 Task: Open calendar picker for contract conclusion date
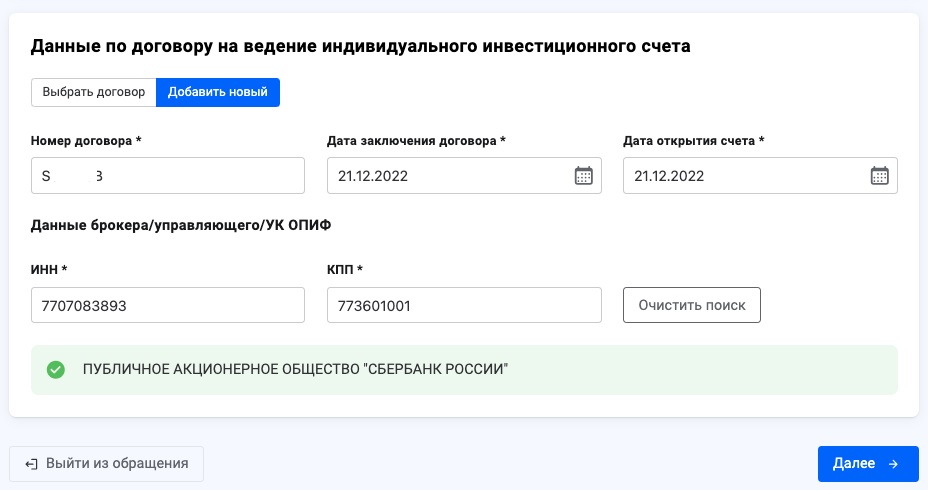tap(583, 176)
